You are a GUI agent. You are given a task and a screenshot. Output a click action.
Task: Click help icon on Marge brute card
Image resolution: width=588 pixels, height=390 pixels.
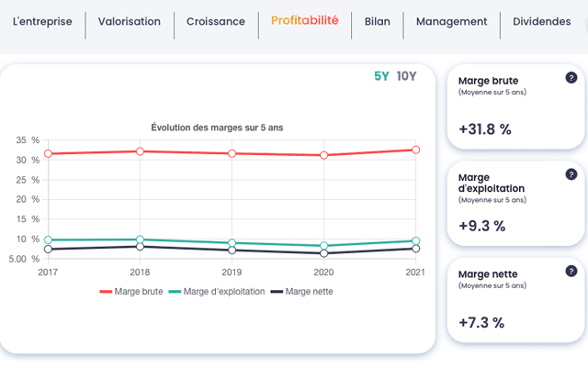(x=571, y=78)
